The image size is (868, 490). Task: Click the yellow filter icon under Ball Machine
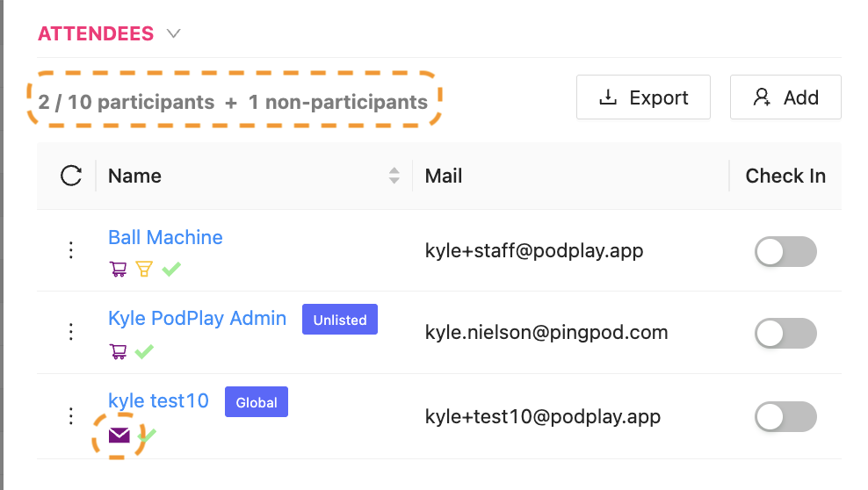tap(144, 270)
